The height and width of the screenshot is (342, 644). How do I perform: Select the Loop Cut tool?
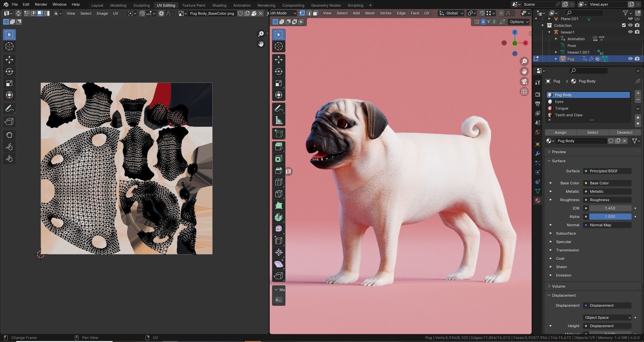coord(279,182)
